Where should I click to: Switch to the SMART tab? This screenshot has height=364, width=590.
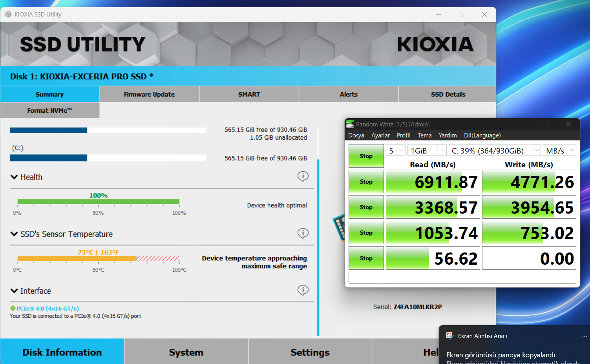(x=249, y=94)
